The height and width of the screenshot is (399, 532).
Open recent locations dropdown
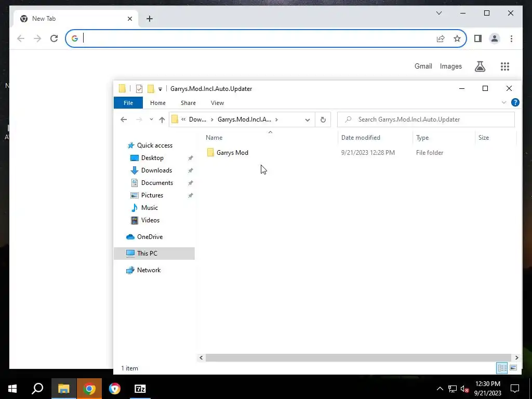tap(151, 119)
